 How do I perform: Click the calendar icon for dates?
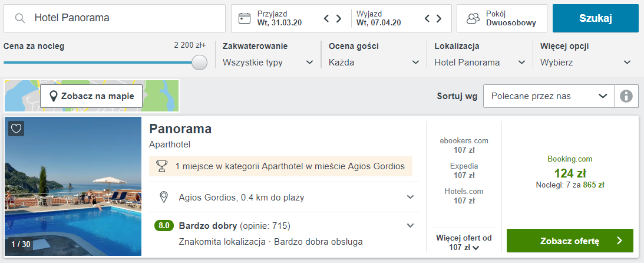click(x=245, y=18)
